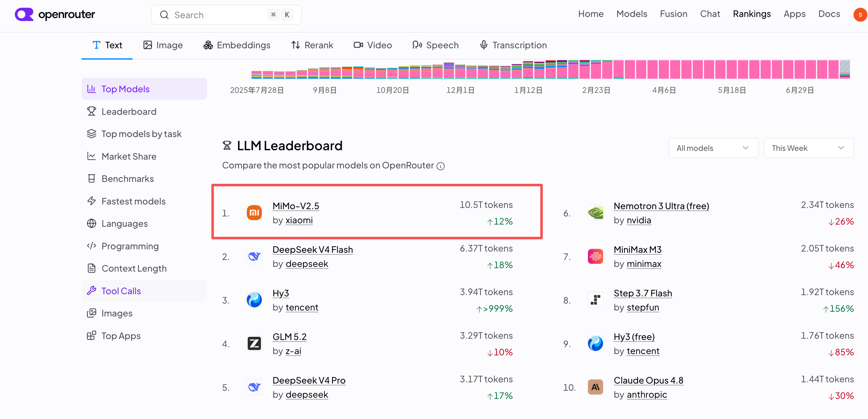
Task: Select Images in the sidebar
Action: click(144, 313)
